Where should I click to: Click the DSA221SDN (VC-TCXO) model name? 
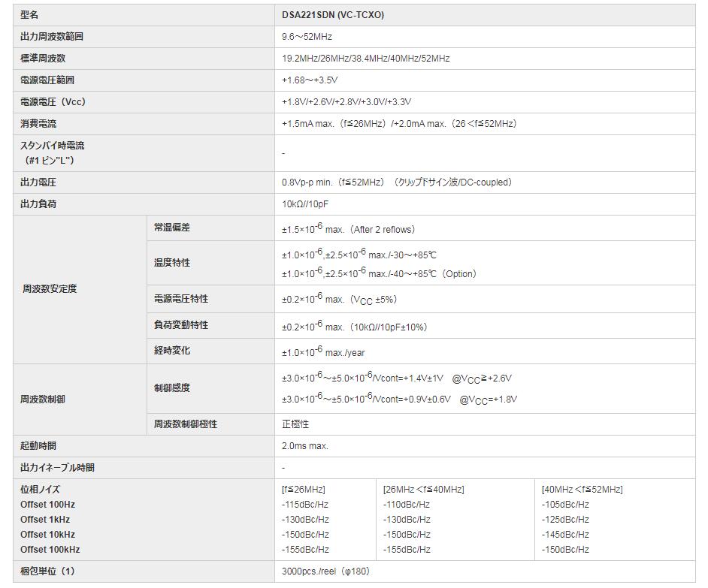333,15
